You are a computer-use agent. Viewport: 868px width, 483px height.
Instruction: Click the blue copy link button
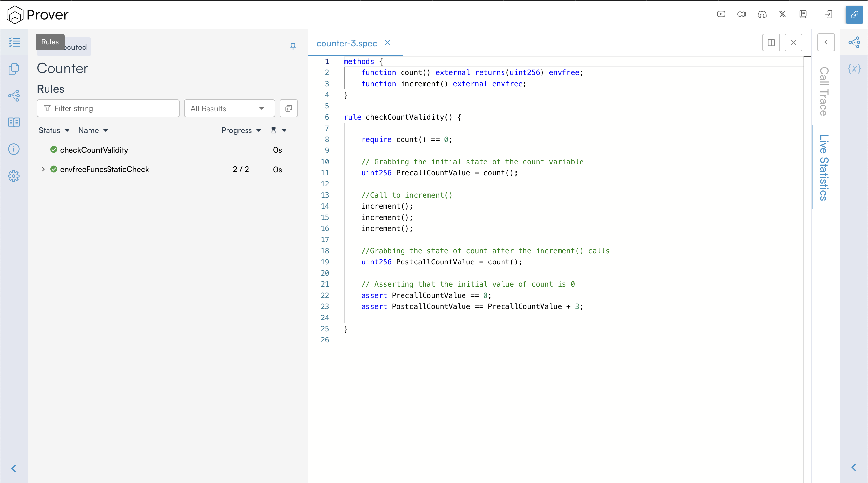pos(854,14)
